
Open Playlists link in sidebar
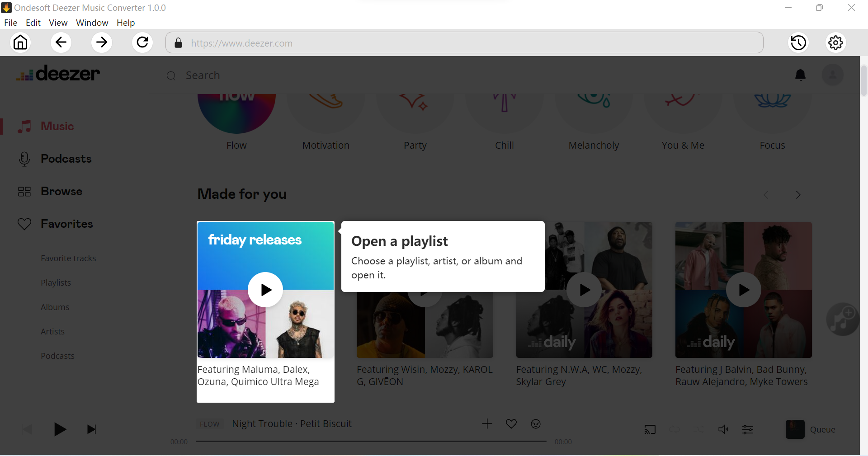(x=56, y=282)
